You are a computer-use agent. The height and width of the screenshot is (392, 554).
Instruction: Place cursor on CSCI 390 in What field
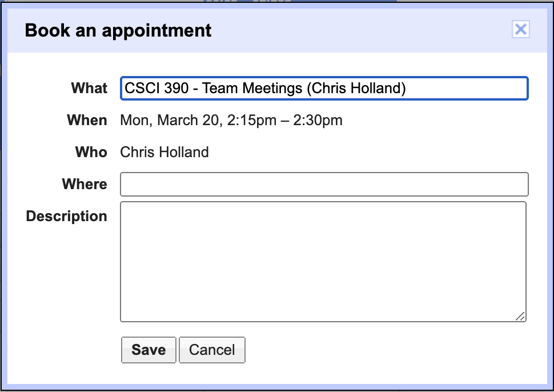coord(156,89)
